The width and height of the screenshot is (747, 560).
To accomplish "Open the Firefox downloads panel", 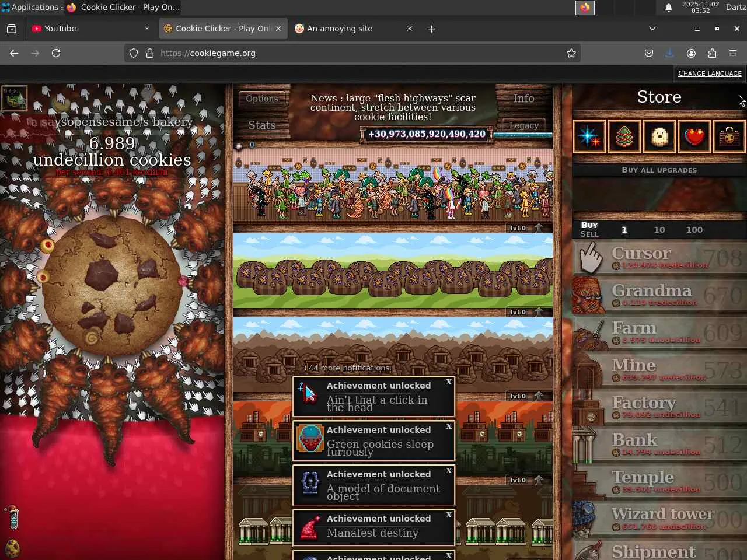I will point(670,53).
